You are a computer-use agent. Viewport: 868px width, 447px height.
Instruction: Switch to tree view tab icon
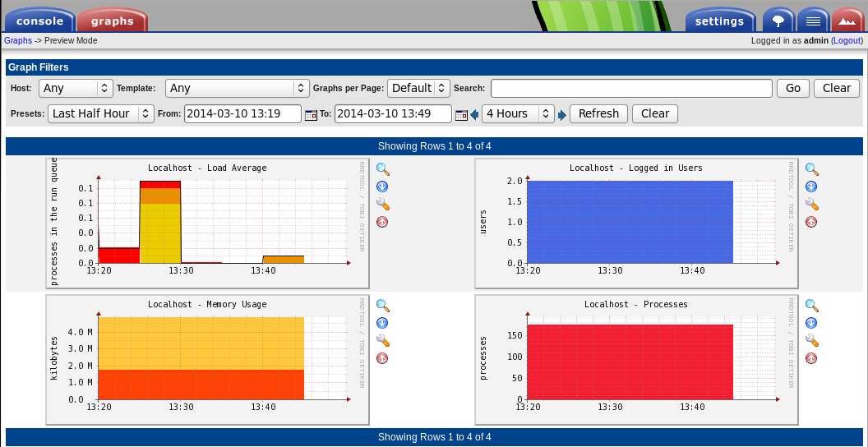coord(778,21)
